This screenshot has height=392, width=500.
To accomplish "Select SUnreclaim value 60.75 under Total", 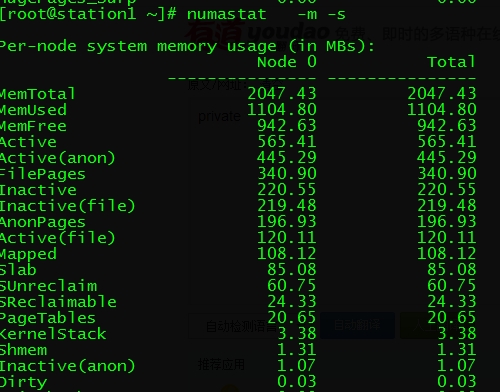I will coord(452,286).
